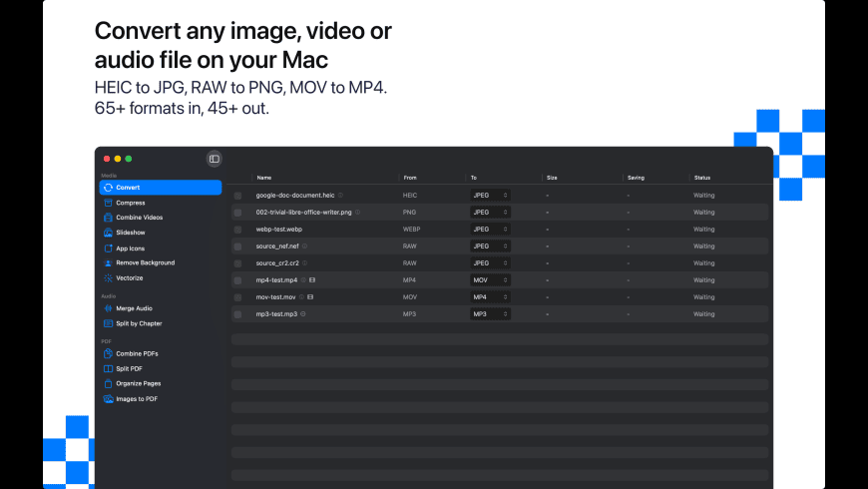Image resolution: width=868 pixels, height=489 pixels.
Task: Show info for google-doc-document.heic
Action: (340, 195)
